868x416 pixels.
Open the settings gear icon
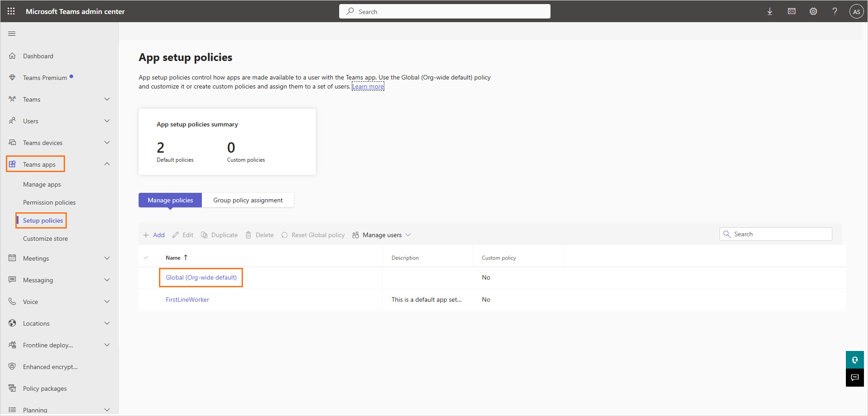pyautogui.click(x=813, y=11)
